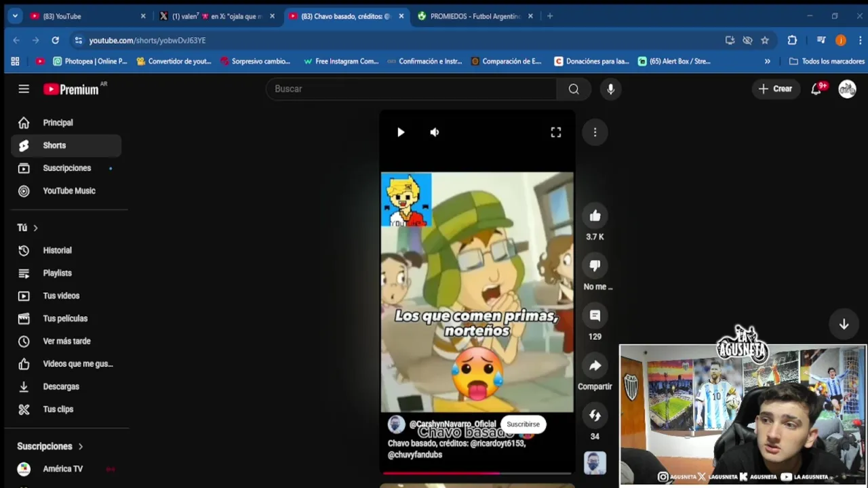Open the Alert Box / Stre... bookmark
This screenshot has height=488, width=868.
pyautogui.click(x=674, y=61)
